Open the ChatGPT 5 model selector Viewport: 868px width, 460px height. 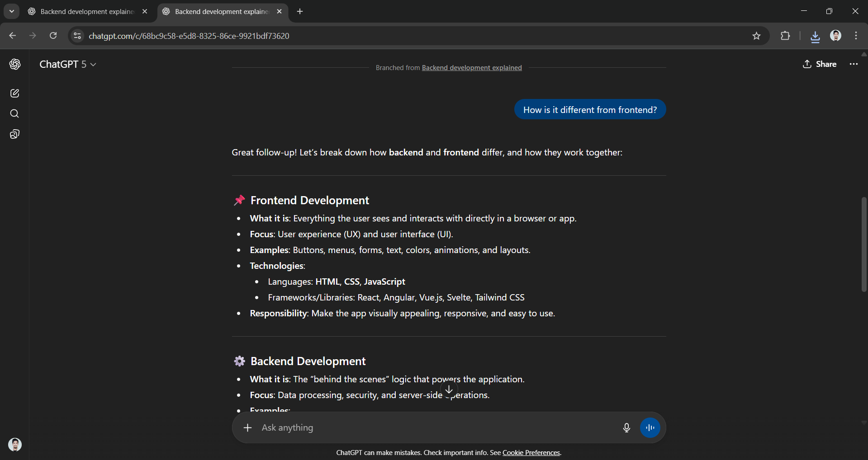[68, 64]
